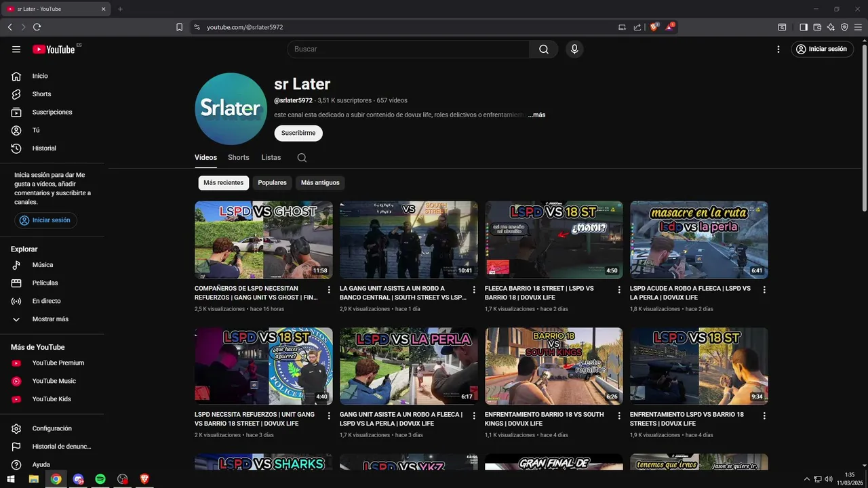Open options for GANG UNIT ASISTE A UN ROBO video
The image size is (868, 488).
474,415
